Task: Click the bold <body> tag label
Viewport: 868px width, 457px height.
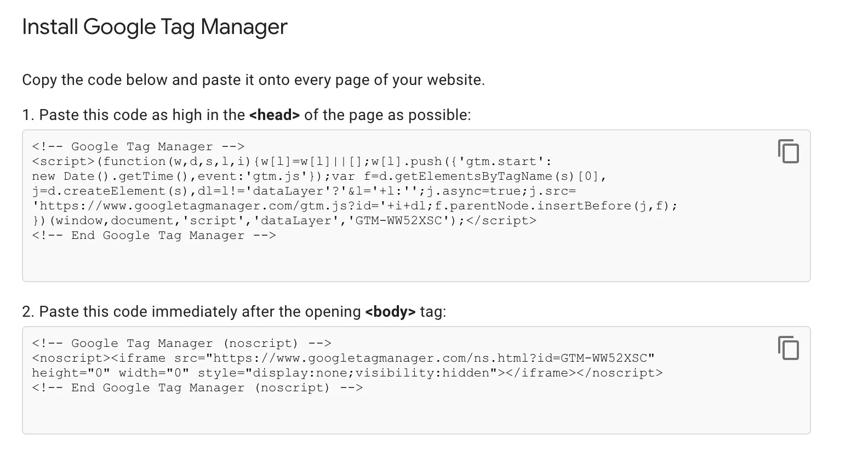Action: coord(390,312)
